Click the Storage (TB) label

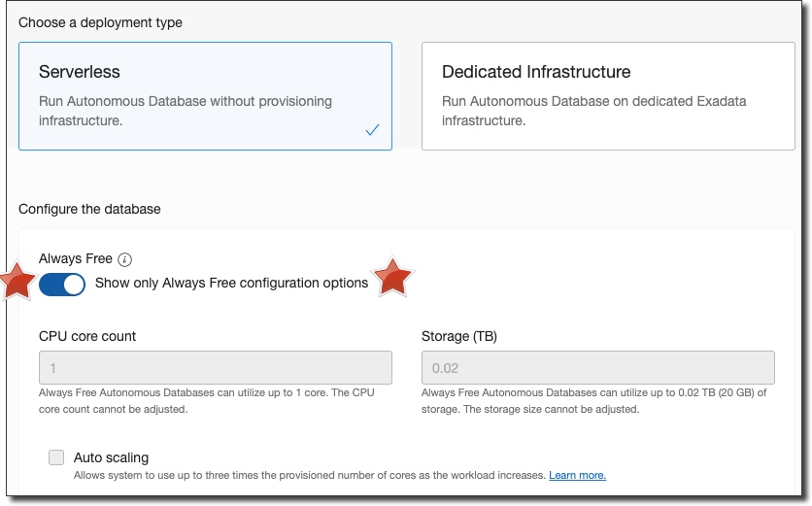point(459,336)
